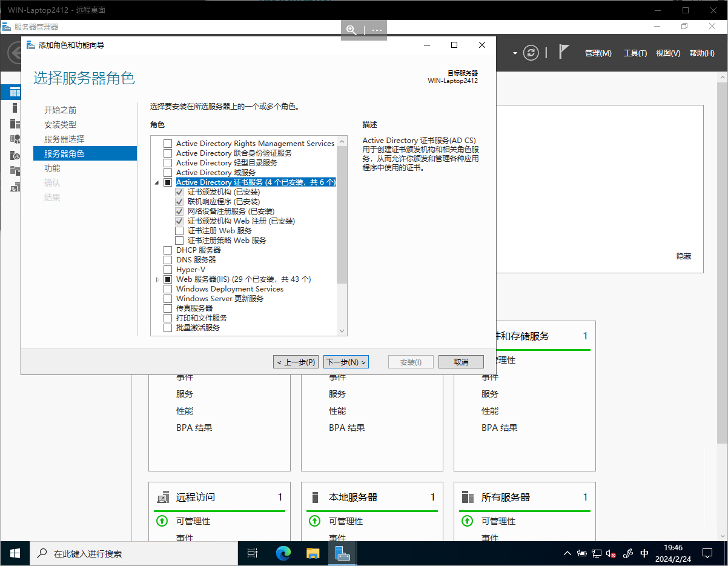
Task: Open Task View from the taskbar
Action: pyautogui.click(x=253, y=553)
